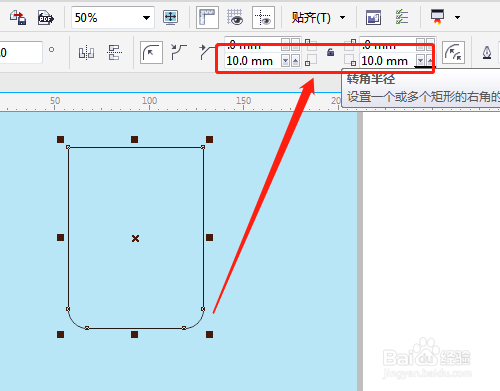The width and height of the screenshot is (500, 391).
Task: Click the bottom-left selection handle
Action: tap(60, 334)
